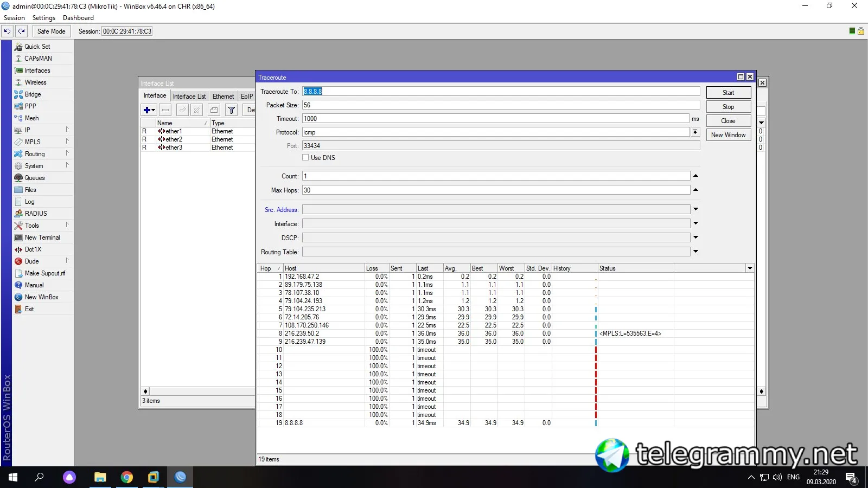Screen dimensions: 868x488
Task: Click Close button in Traceroute
Action: click(x=728, y=121)
